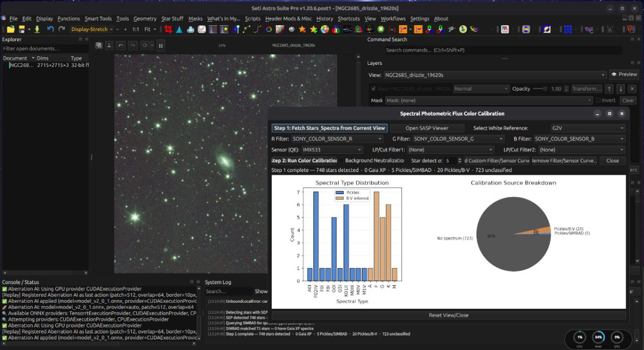The height and width of the screenshot is (350, 644).
Task: Click Remove Filter/Sensor Curve button
Action: [564, 160]
